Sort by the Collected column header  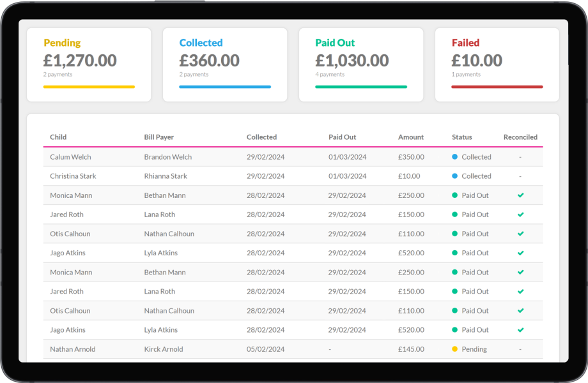pos(261,137)
